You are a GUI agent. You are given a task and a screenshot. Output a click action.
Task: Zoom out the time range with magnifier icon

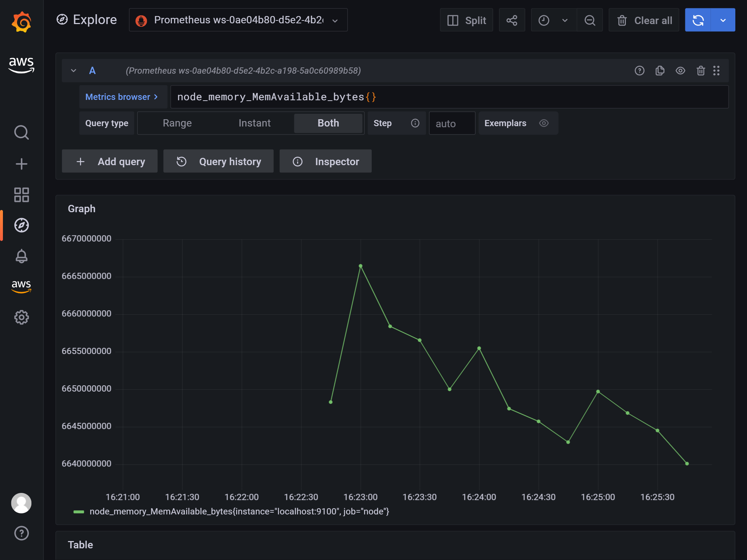pos(589,20)
